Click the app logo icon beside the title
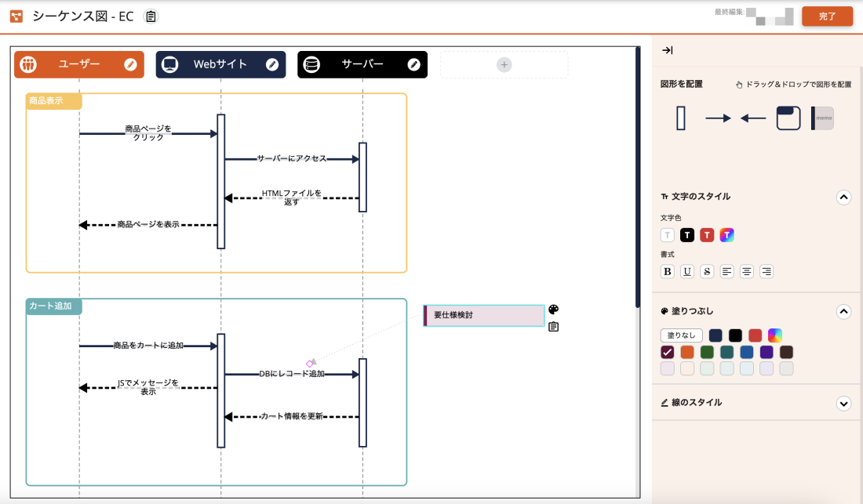863x504 pixels. tap(16, 16)
